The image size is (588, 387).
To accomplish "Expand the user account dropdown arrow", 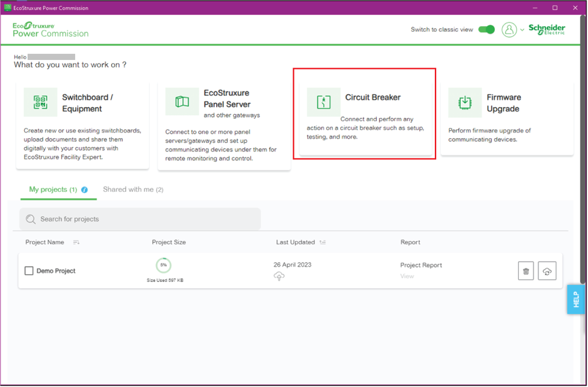I will (522, 30).
